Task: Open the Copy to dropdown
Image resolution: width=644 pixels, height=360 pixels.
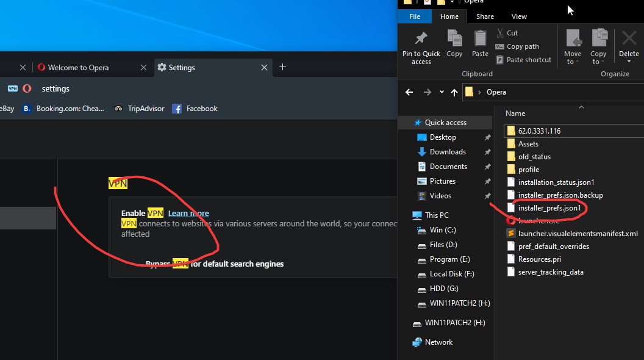Action: click(598, 47)
